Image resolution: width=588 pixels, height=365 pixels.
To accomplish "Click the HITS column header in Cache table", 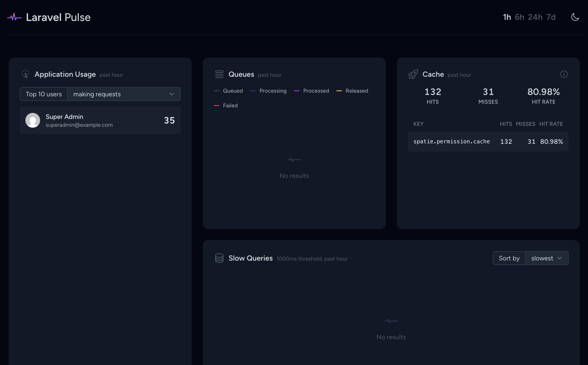I will coord(506,124).
